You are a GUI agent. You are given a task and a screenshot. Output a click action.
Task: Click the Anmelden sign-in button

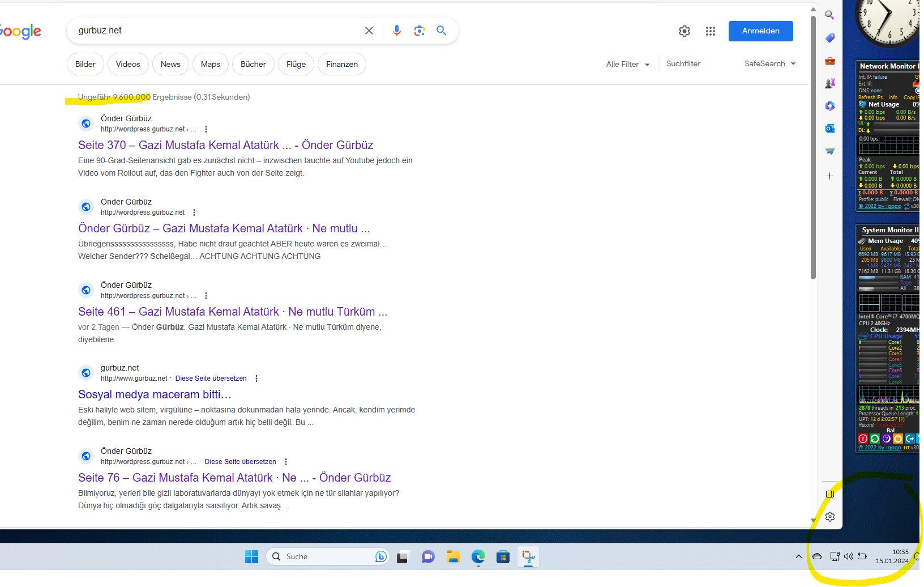point(760,31)
